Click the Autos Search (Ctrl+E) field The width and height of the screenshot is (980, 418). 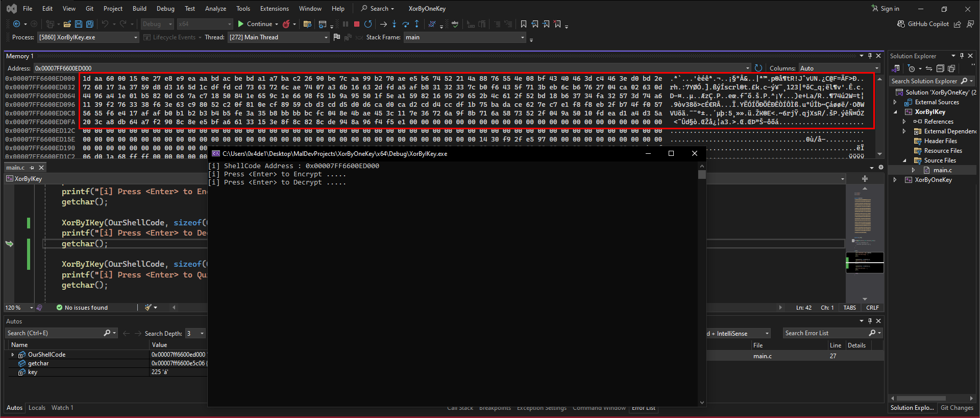[x=55, y=333]
